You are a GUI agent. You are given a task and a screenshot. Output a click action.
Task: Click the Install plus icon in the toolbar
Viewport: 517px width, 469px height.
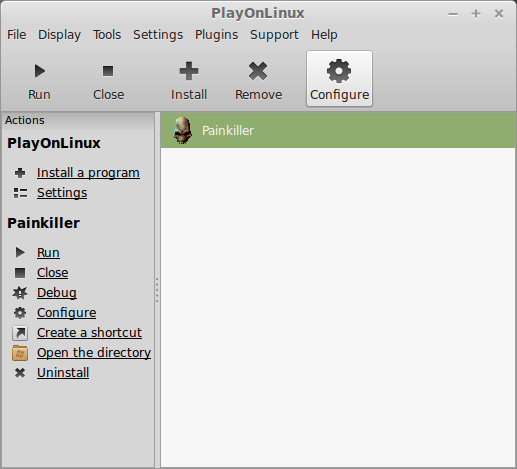189,71
